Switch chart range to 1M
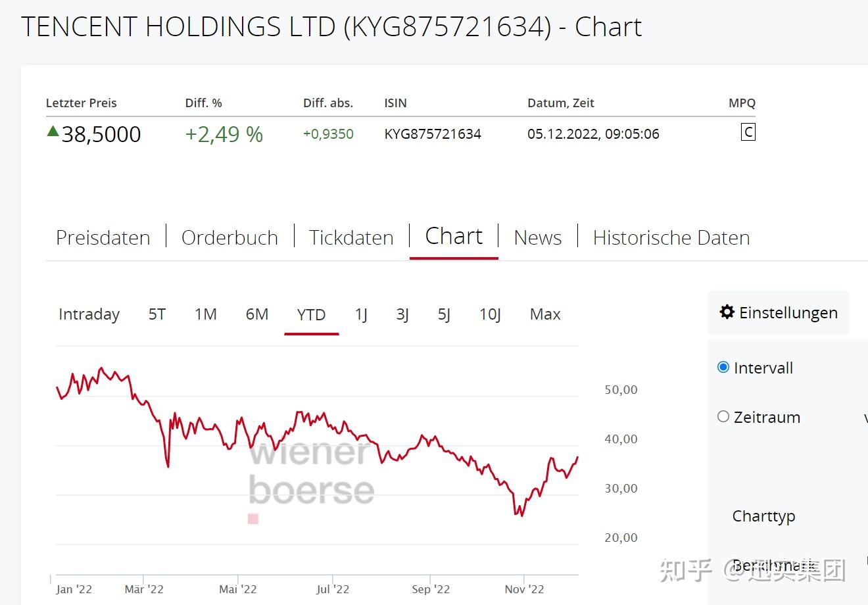 [x=206, y=314]
